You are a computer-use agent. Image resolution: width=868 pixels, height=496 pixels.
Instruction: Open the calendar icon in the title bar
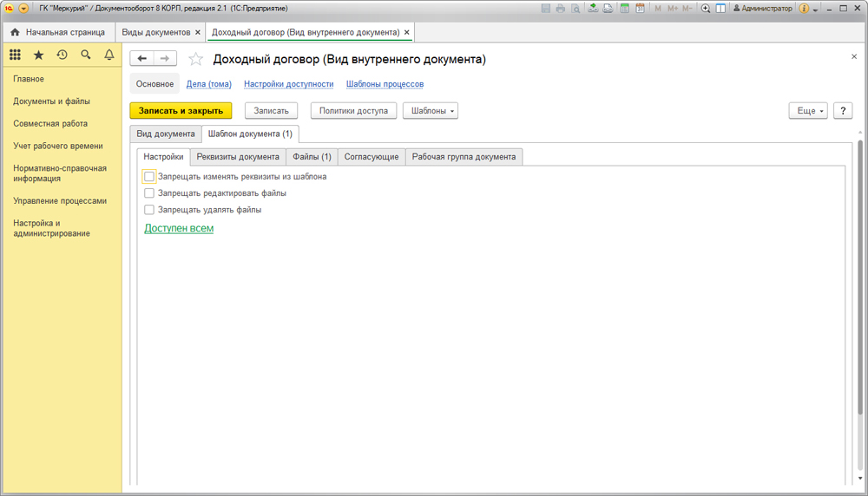(640, 8)
